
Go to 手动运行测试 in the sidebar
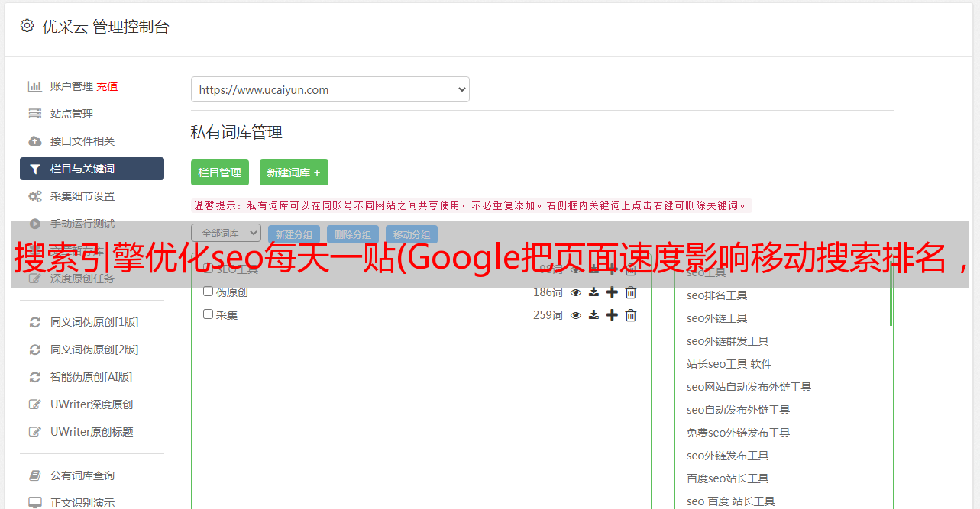82,224
